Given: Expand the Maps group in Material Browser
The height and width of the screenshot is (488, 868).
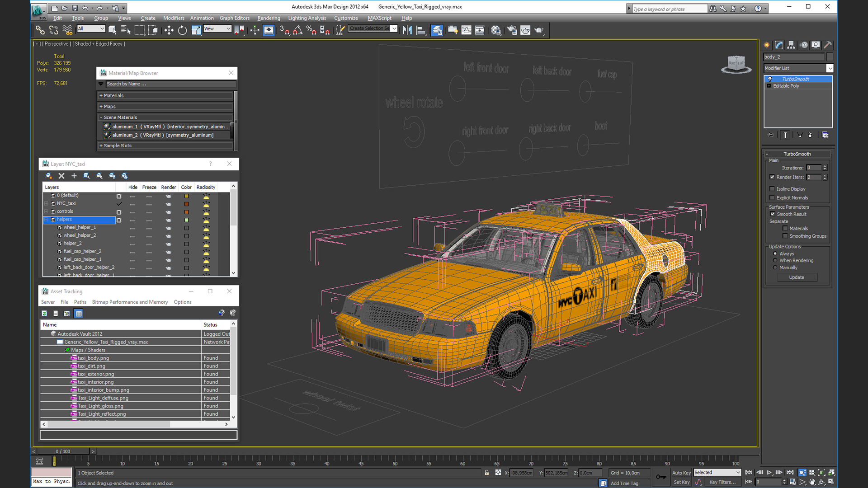Looking at the screenshot, I should tap(165, 107).
